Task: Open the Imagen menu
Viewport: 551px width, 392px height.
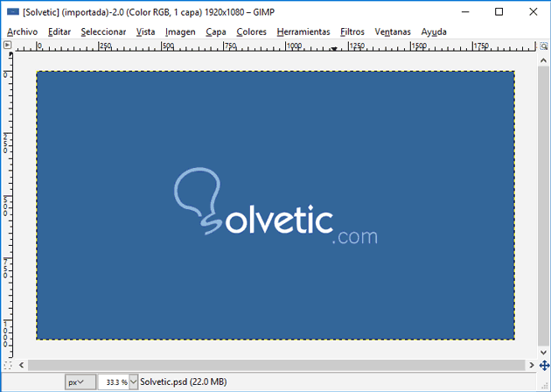Action: [180, 32]
